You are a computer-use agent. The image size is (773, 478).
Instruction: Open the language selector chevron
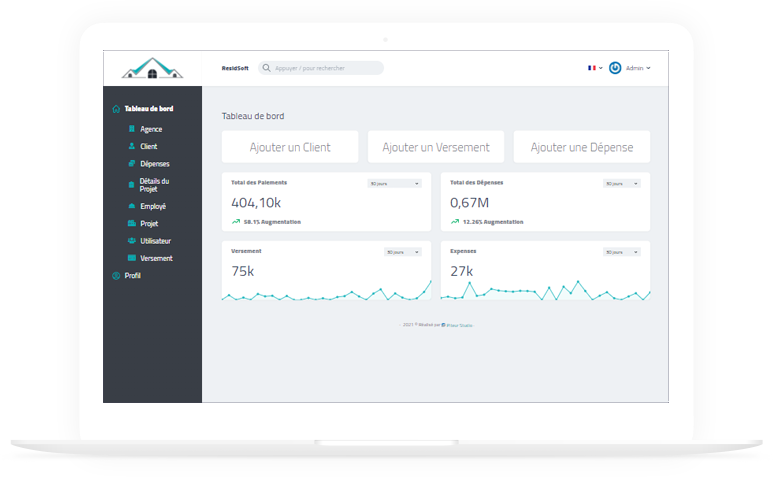pyautogui.click(x=600, y=68)
